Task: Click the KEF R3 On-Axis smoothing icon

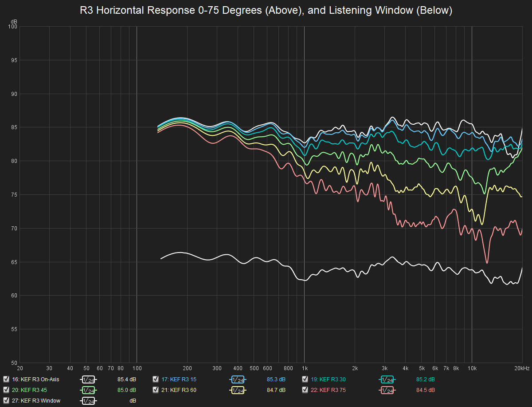Action: click(x=88, y=379)
